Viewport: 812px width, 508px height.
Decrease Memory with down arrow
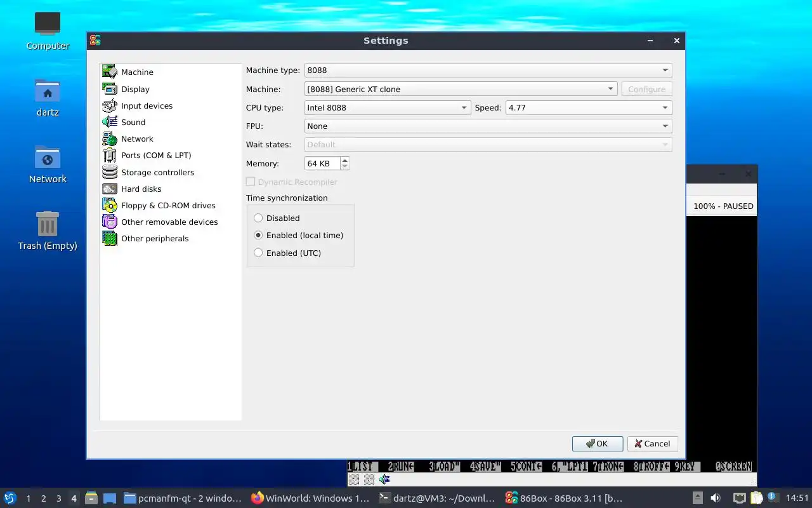tap(344, 167)
